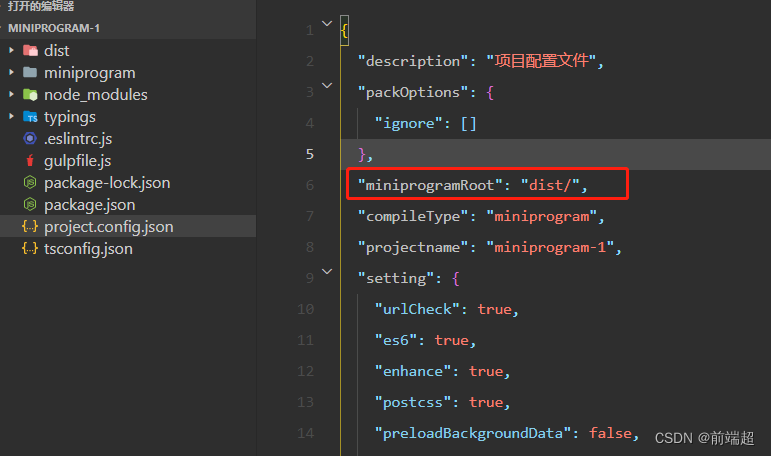
Task: Expand the miniprogram folder arrow
Action: 11,72
